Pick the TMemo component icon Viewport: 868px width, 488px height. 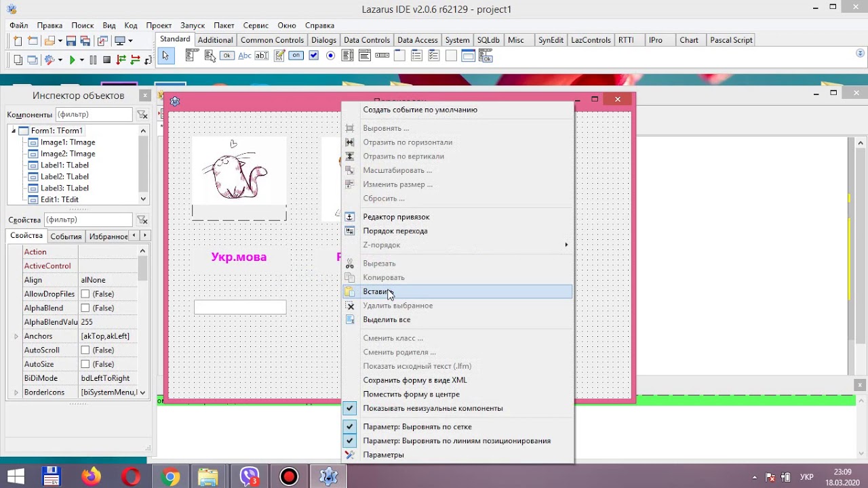[279, 56]
